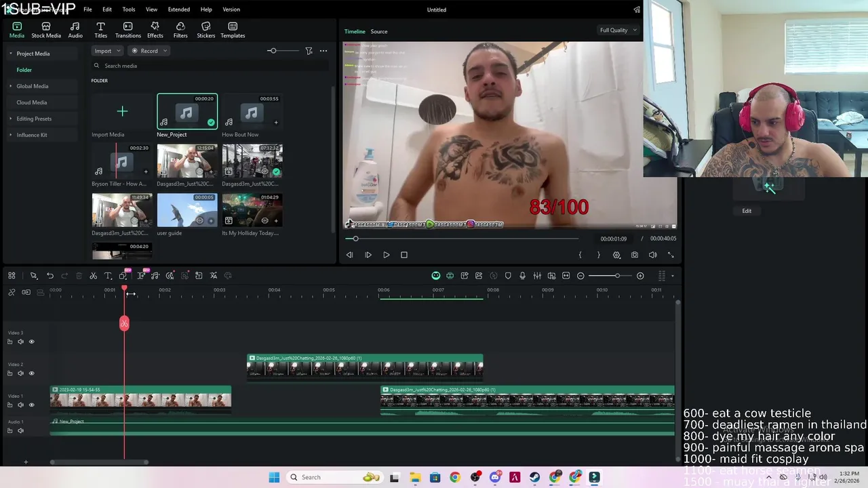Adjust preview volume speaker icon
Viewport: 868px width, 488px height.
point(652,255)
